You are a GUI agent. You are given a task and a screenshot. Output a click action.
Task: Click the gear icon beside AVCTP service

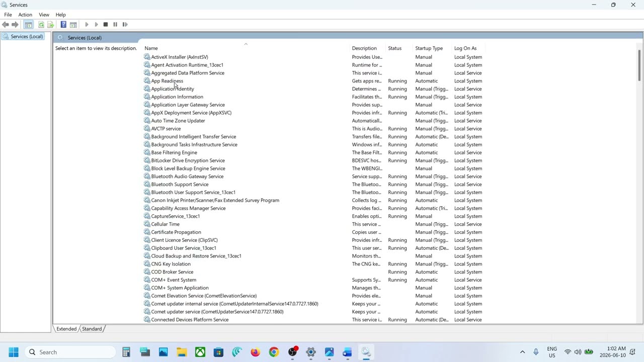coord(147,129)
